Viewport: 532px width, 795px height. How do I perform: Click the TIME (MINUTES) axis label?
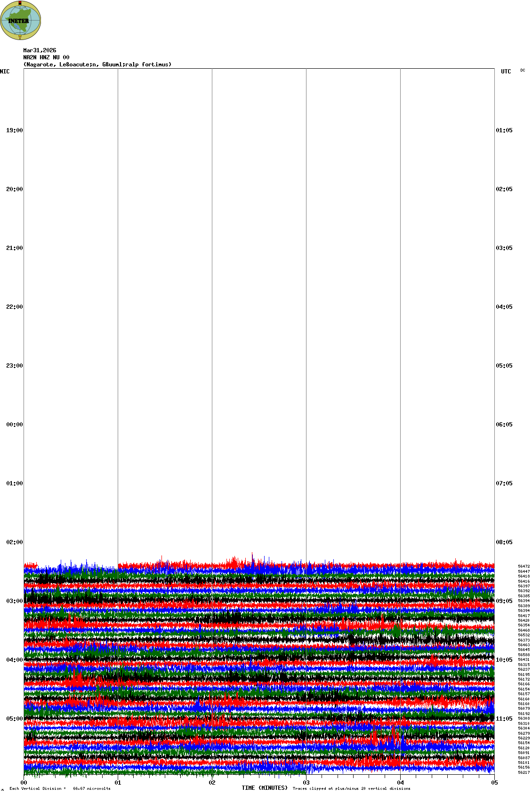[x=265, y=788]
